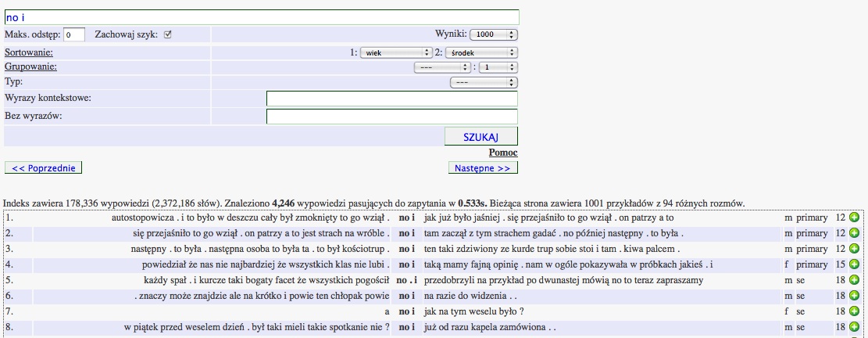
Task: Expand result row 2 with green plus
Action: [x=854, y=233]
